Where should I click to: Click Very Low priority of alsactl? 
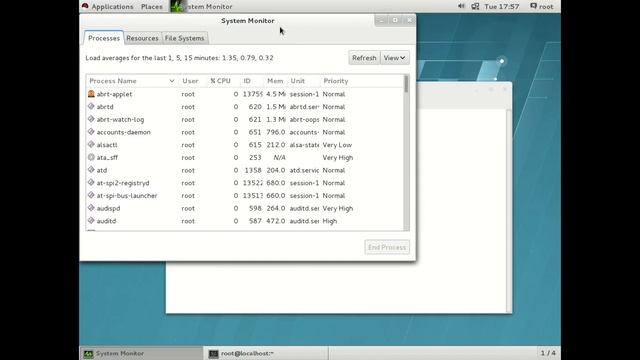337,144
